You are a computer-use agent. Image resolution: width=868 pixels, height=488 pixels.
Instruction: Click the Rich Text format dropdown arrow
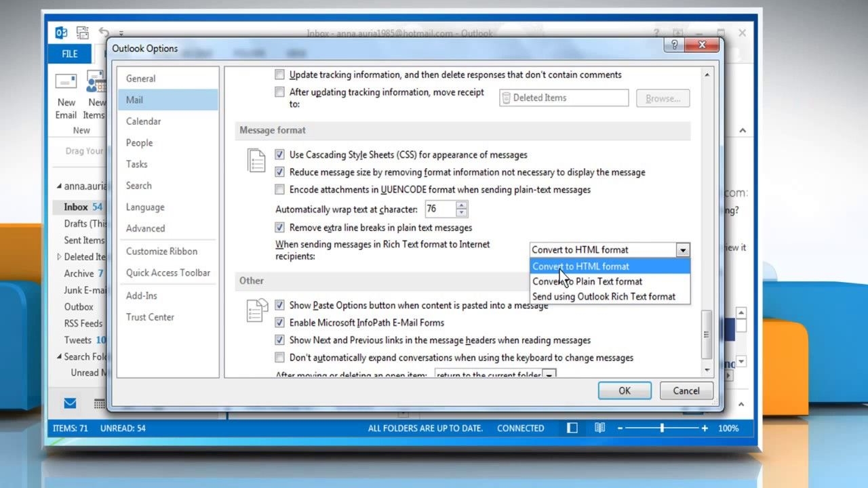tap(683, 249)
